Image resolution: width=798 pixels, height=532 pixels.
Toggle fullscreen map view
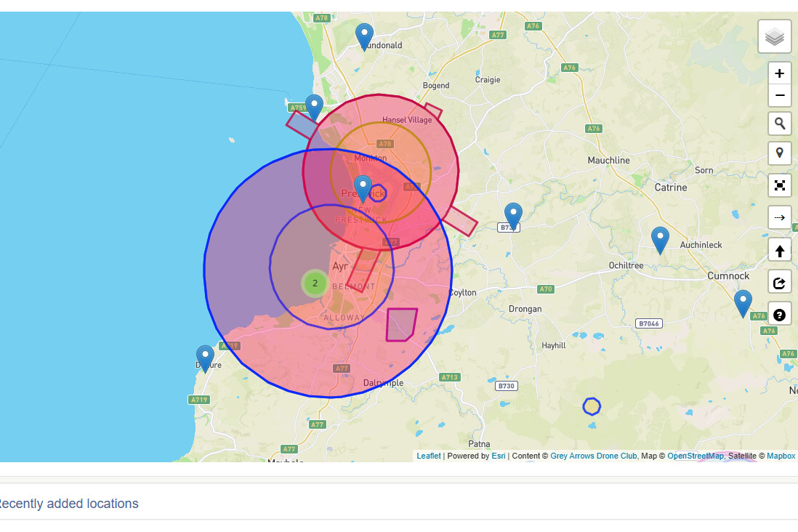tap(779, 185)
